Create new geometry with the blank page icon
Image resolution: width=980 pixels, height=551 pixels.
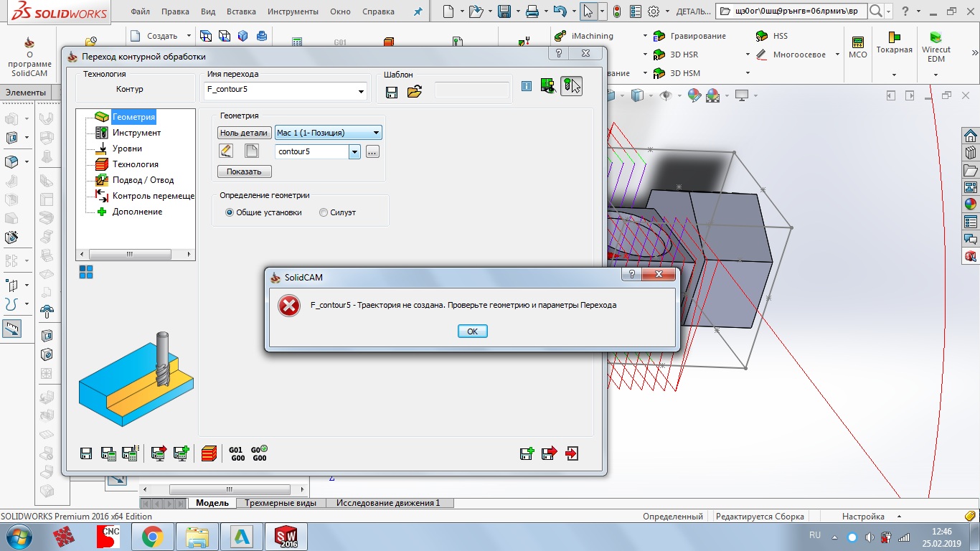(x=251, y=151)
